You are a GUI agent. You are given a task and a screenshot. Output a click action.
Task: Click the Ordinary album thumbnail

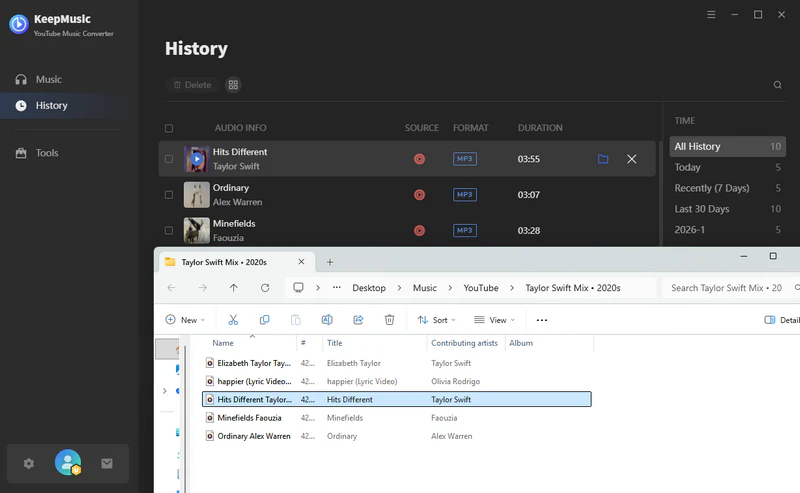coord(196,194)
